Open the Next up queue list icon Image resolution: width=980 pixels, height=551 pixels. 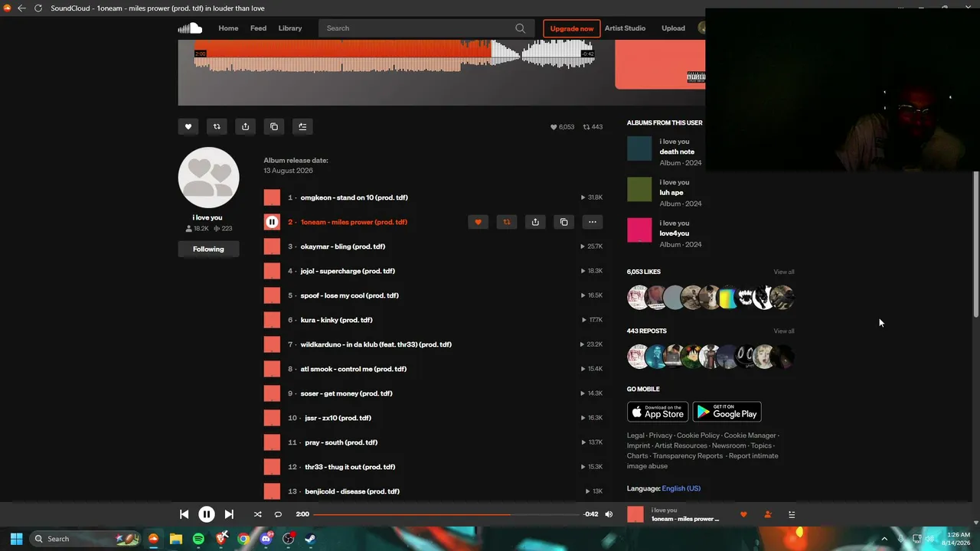tap(792, 514)
